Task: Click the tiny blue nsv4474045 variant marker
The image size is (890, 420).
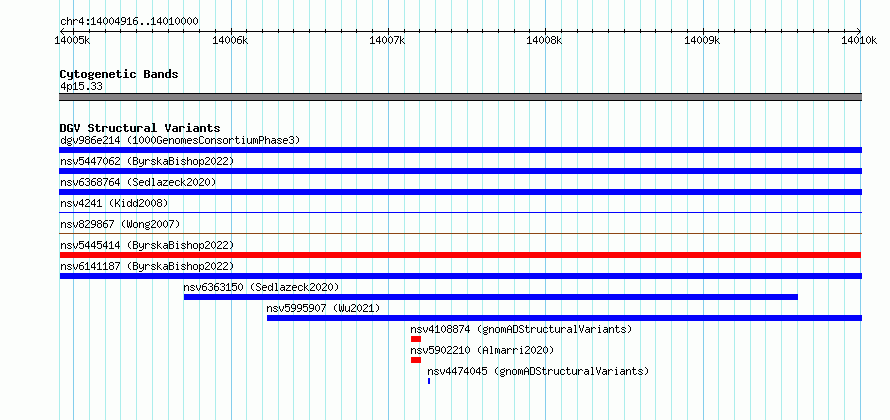Action: pos(429,381)
